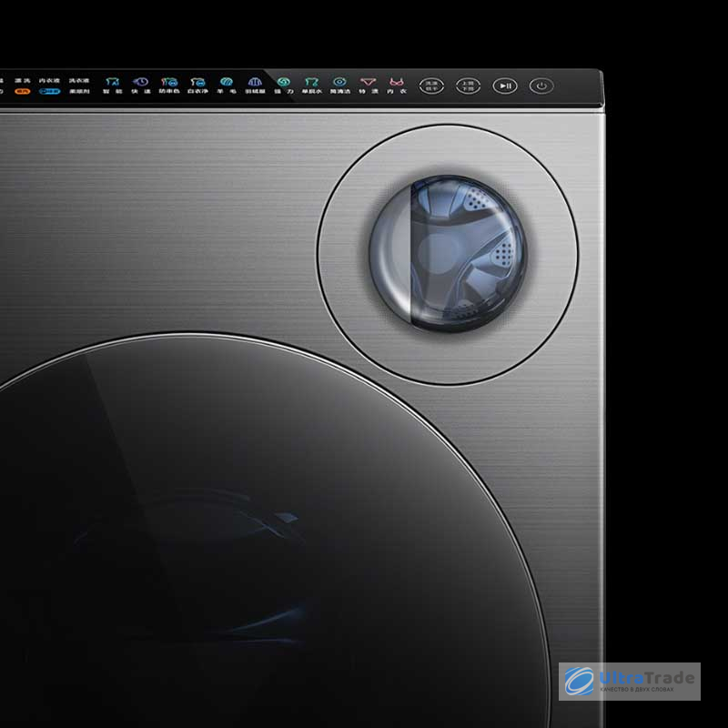
Task: Choose the 防串色 anti-color-bleed program
Action: pos(169,86)
